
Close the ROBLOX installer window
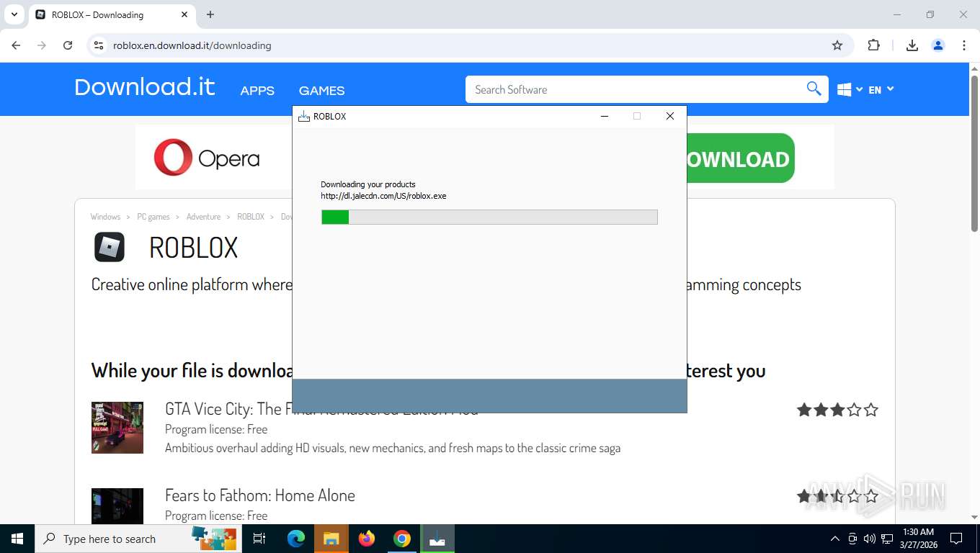pos(670,116)
